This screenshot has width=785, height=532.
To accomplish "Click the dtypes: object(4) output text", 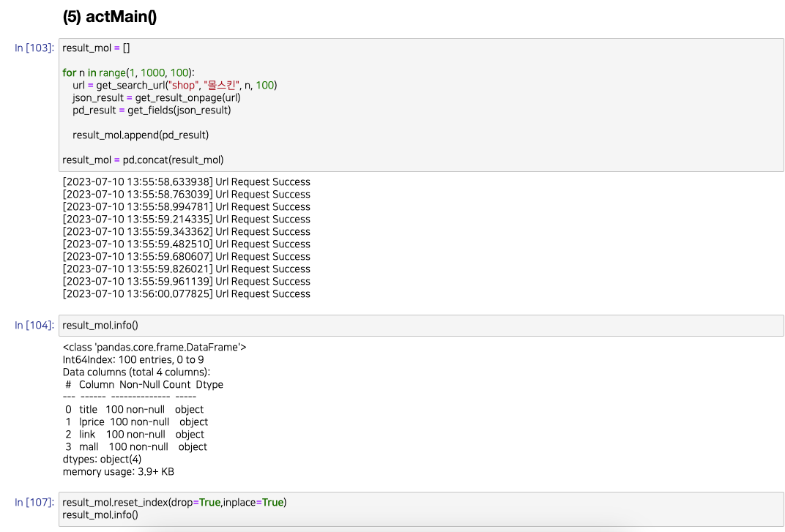I will 103,459.
